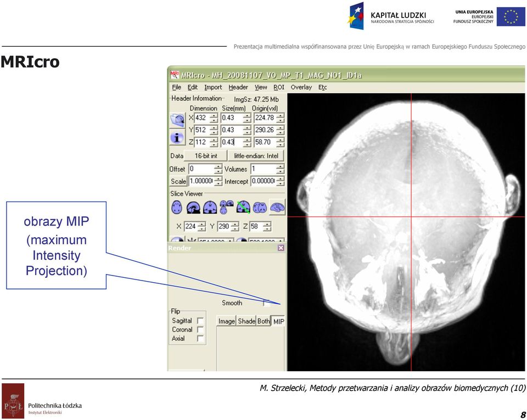Click the header info 'i' icon
Screen dimensions: 527x420
point(177,137)
